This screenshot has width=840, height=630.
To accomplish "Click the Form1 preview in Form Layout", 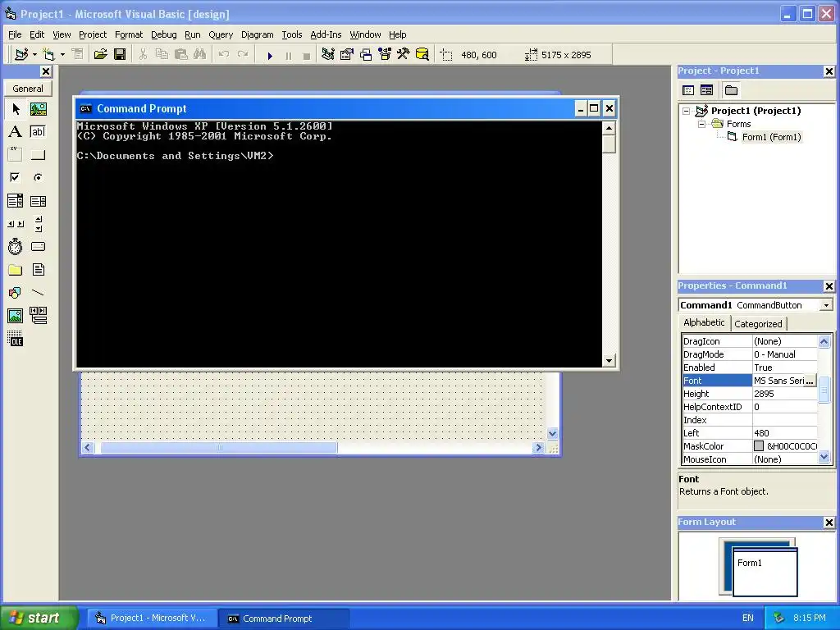I will pos(765,572).
